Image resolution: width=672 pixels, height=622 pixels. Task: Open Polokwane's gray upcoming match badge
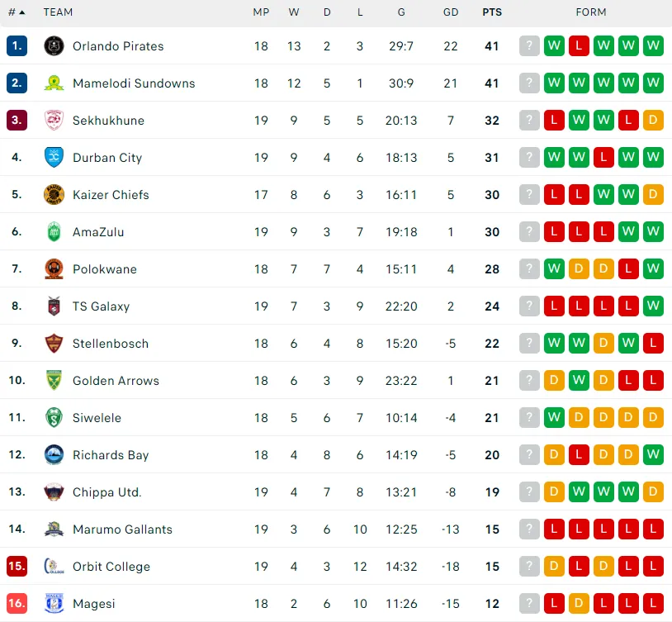(529, 269)
